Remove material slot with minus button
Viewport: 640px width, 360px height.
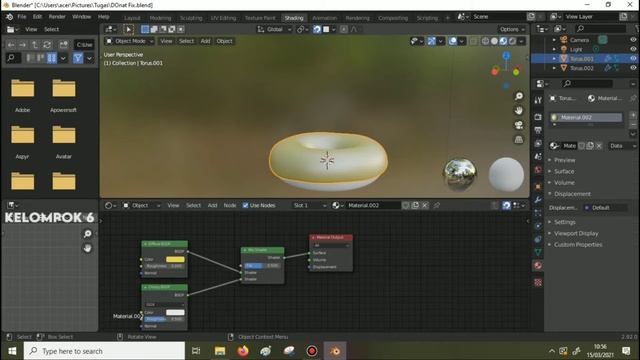[633, 124]
